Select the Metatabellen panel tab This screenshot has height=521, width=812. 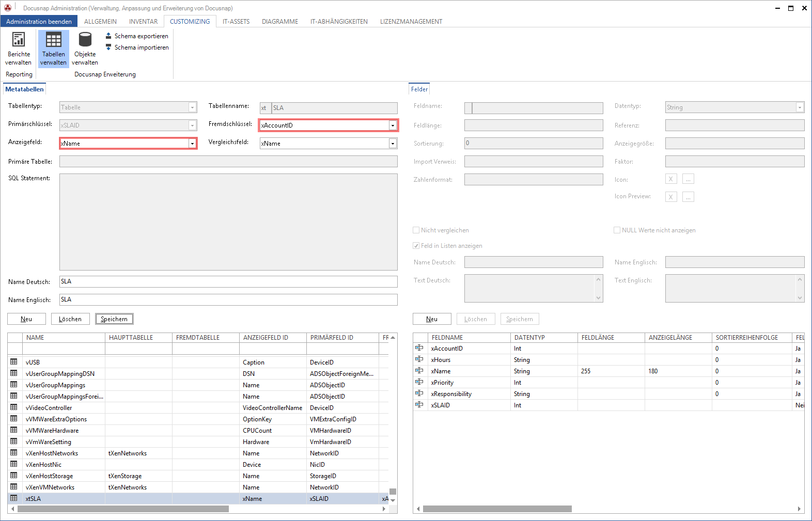(x=24, y=89)
